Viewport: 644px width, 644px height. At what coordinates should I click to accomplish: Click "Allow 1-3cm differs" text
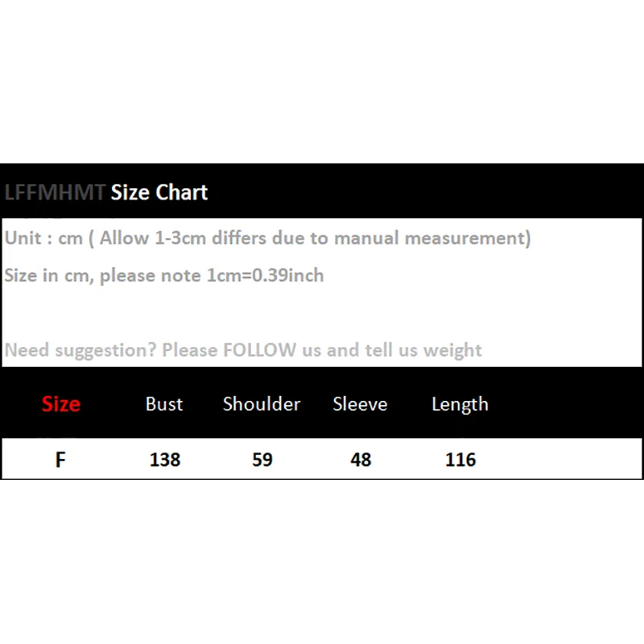click(x=183, y=237)
